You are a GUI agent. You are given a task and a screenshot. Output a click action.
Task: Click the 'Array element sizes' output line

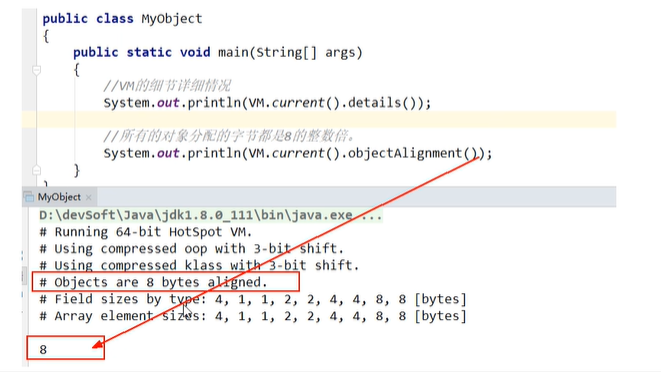click(253, 316)
